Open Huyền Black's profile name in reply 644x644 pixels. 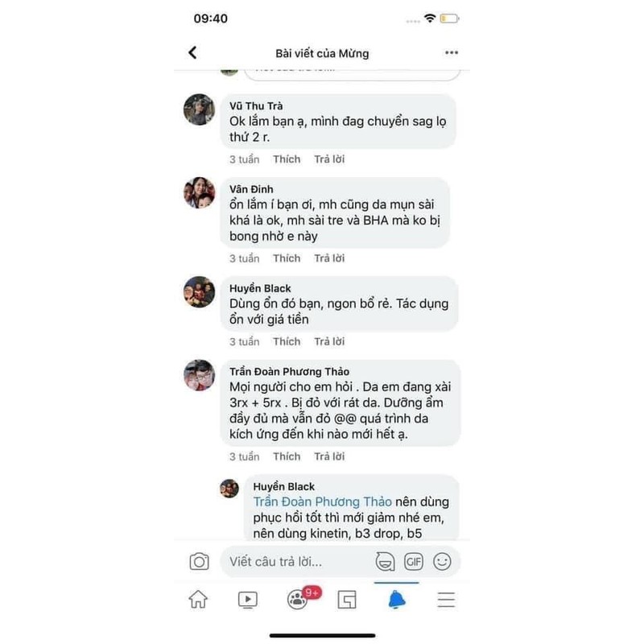(x=284, y=486)
